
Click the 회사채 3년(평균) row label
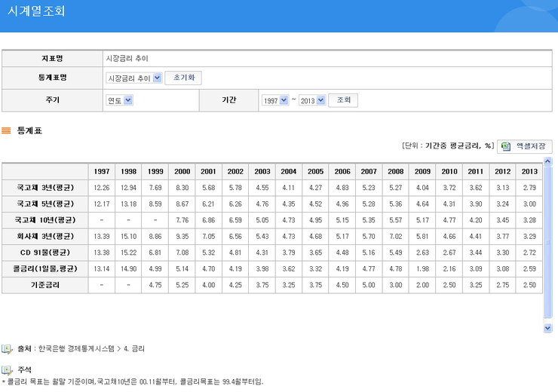pos(45,236)
